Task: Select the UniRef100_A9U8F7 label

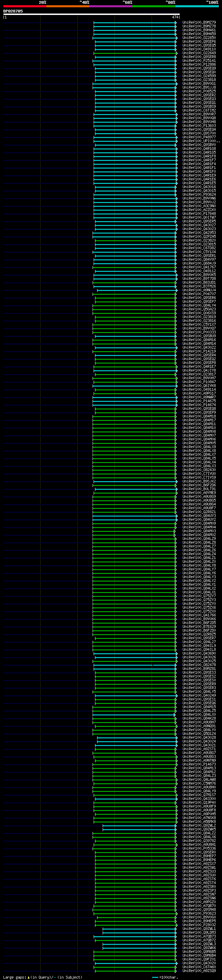Action: click(199, 508)
